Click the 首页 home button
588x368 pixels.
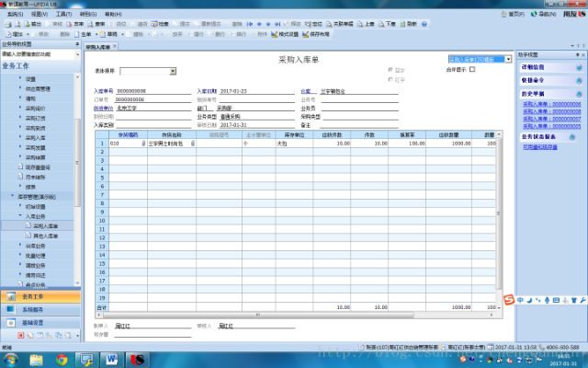point(513,14)
